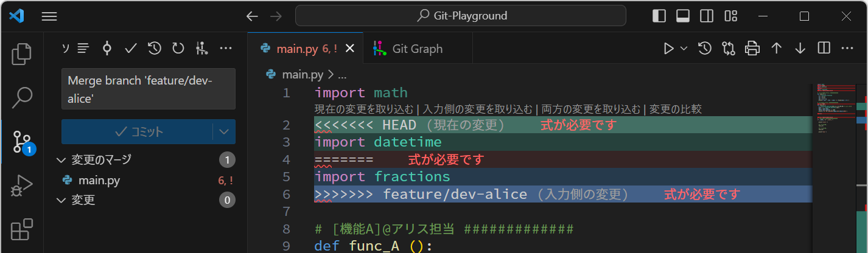Open the commit button dropdown arrow
The height and width of the screenshot is (253, 868).
(224, 131)
